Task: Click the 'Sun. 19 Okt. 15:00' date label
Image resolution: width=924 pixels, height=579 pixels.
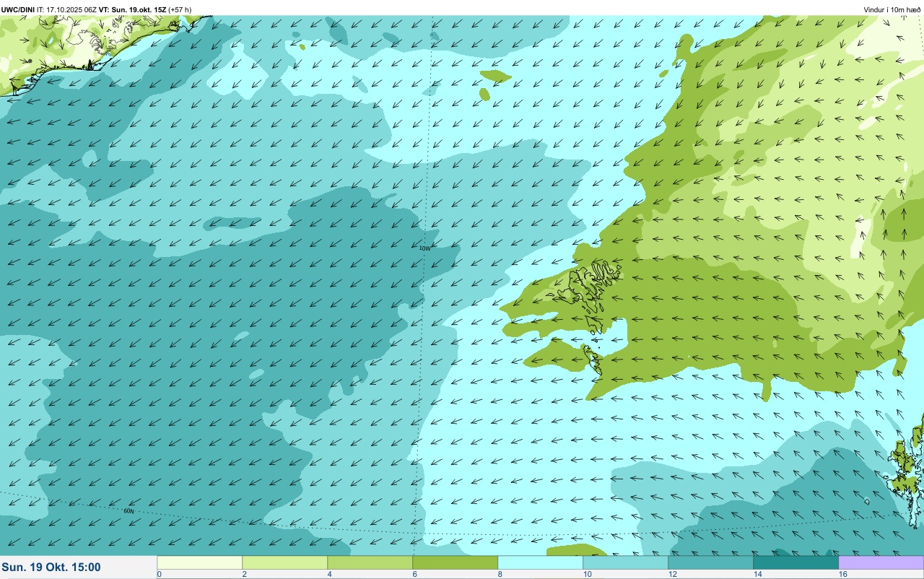Action: point(51,567)
